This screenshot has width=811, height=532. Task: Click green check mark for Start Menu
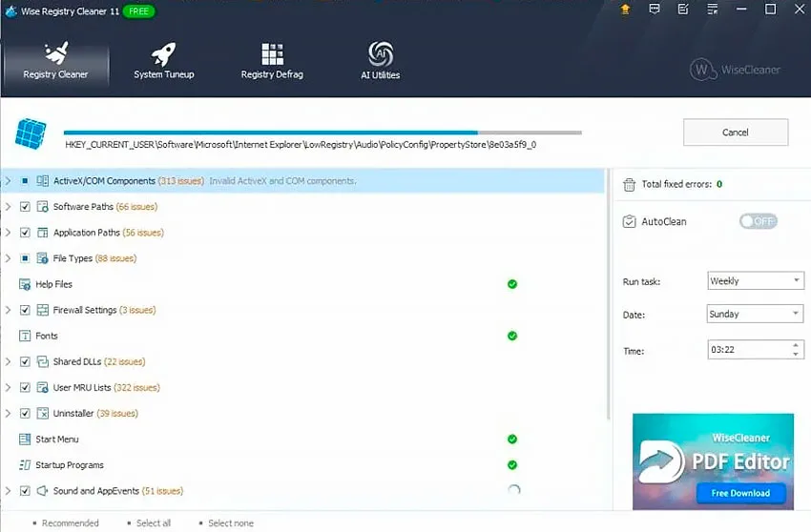click(x=512, y=439)
